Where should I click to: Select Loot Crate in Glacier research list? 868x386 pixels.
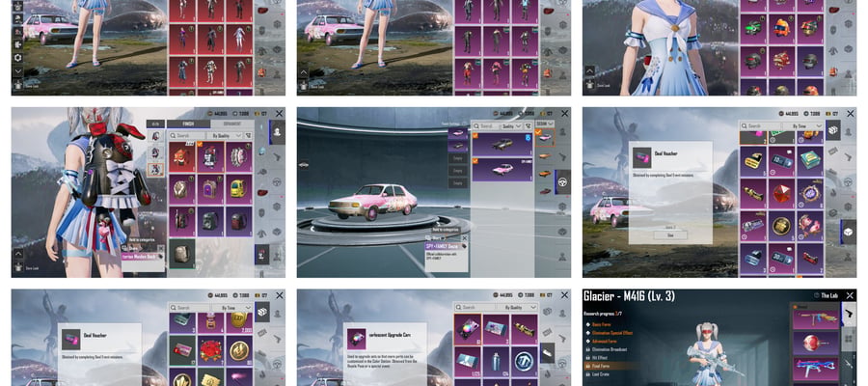pos(601,375)
